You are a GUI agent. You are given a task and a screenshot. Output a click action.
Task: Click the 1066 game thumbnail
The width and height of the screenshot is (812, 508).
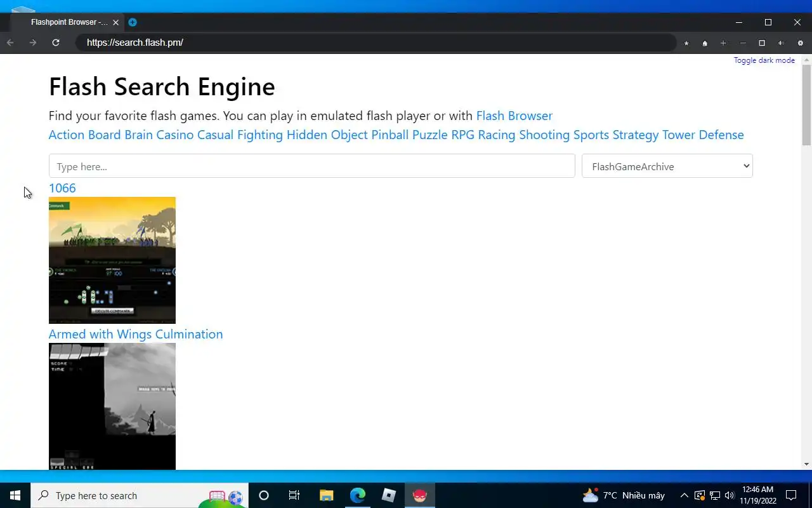[x=112, y=260]
